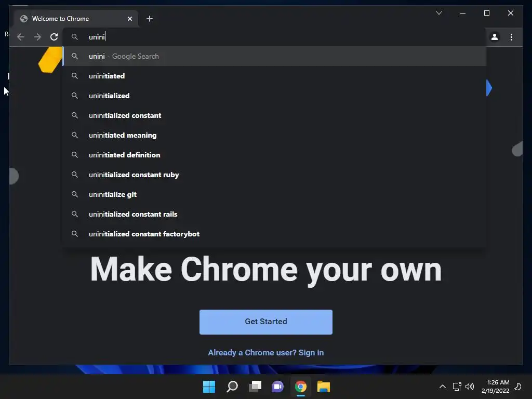Click the Chrome forward arrow button
Viewport: 532px width, 399px height.
click(37, 37)
